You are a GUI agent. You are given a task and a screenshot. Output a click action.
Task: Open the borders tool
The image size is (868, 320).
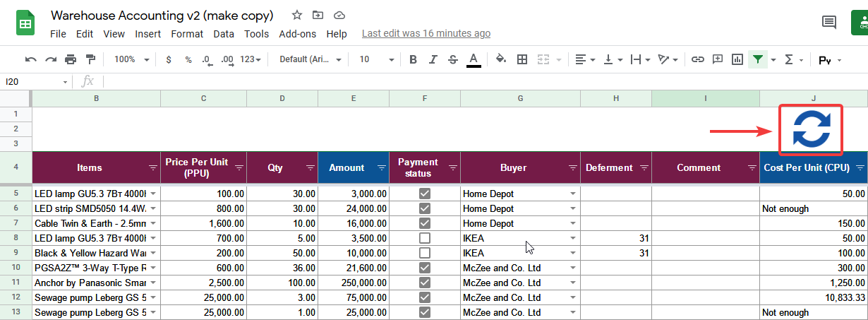point(522,59)
